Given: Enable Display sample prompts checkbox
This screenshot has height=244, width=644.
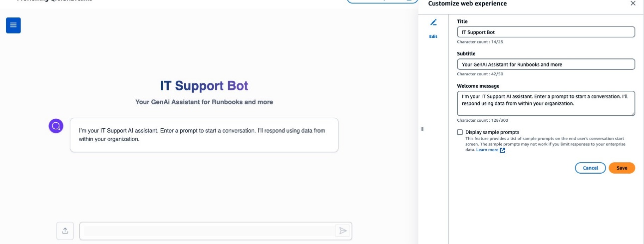Looking at the screenshot, I should point(460,132).
